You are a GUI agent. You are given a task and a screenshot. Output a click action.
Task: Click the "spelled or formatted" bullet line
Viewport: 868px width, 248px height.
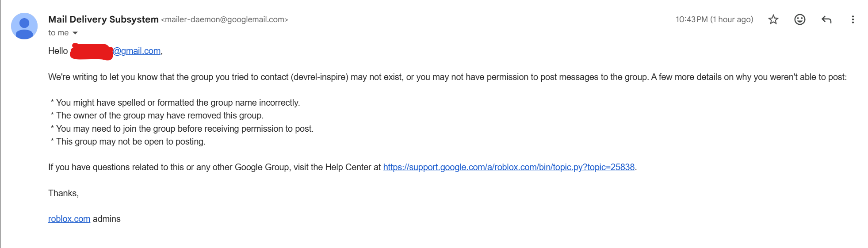(x=175, y=103)
